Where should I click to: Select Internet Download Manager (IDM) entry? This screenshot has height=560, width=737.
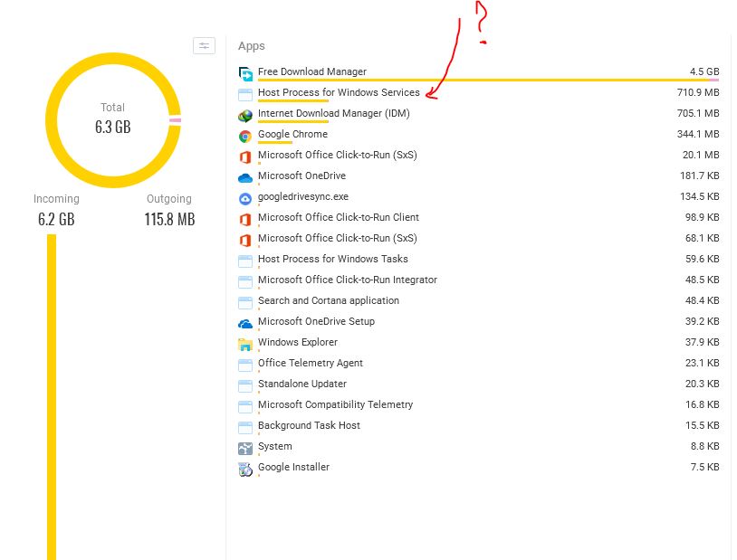[334, 113]
